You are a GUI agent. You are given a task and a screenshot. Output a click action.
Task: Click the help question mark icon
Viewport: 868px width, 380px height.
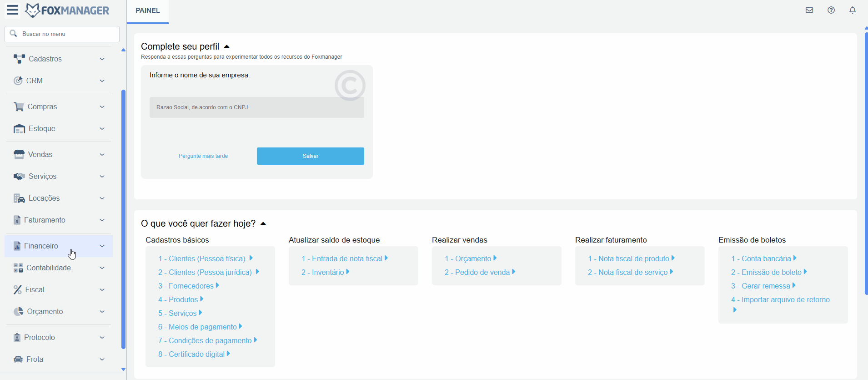(x=831, y=10)
